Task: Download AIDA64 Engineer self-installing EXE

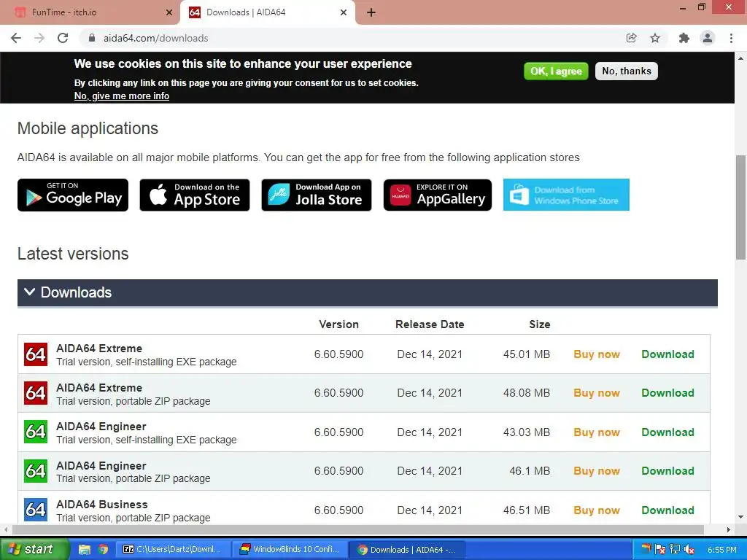Action: point(668,432)
